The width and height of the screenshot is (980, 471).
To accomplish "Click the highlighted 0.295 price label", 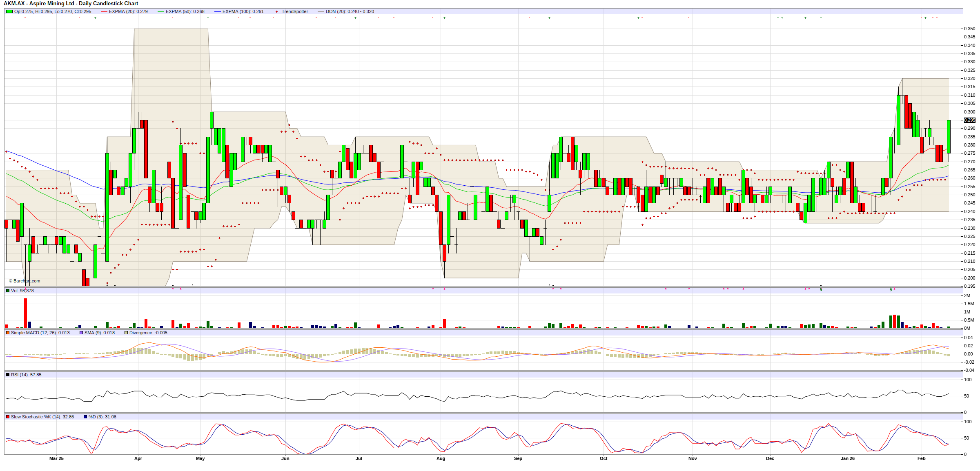I will (969, 120).
